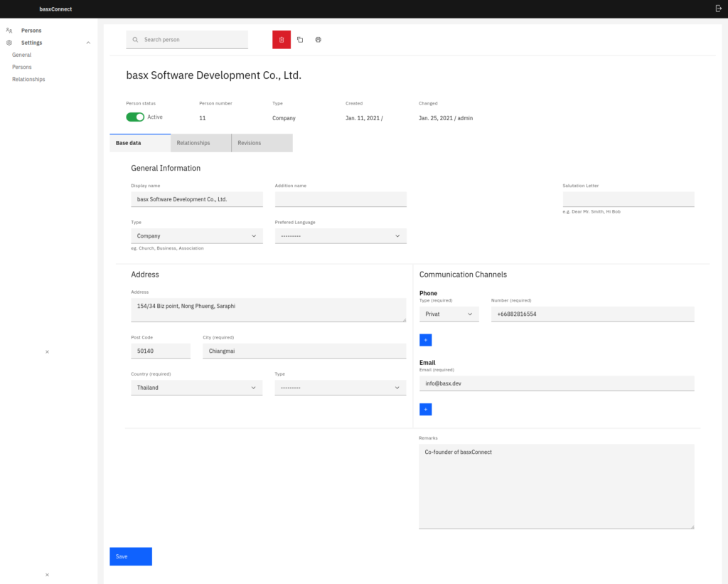
Task: Click the Addition name input field
Action: tap(341, 199)
